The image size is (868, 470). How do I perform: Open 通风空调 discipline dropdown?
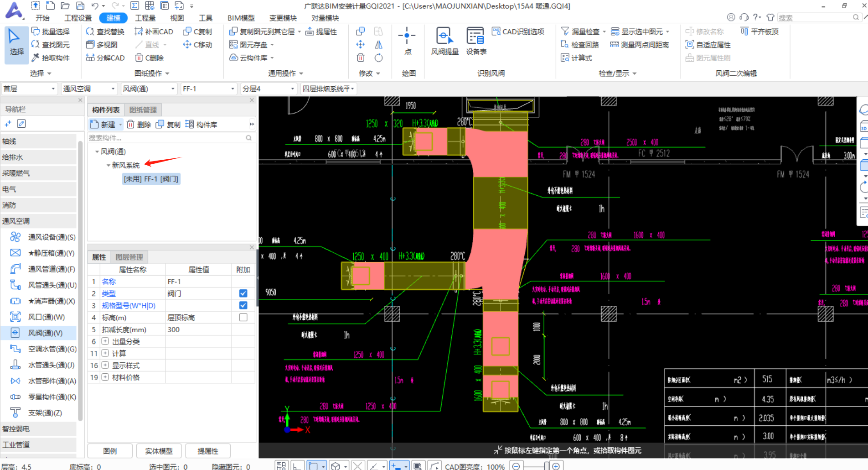89,89
